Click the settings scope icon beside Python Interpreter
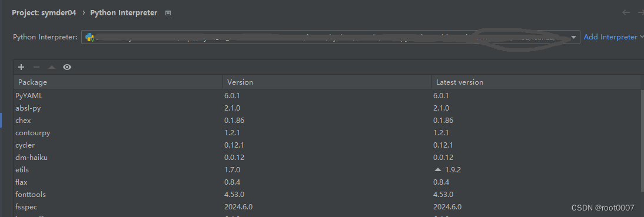This screenshot has width=644, height=217. pos(168,13)
